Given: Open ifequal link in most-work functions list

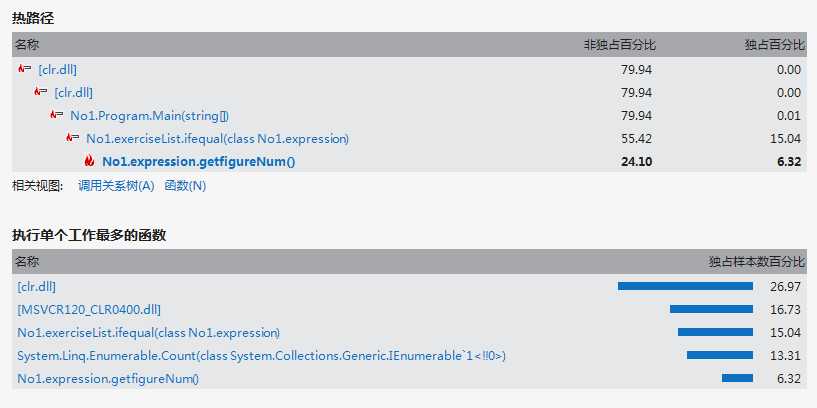Looking at the screenshot, I should tap(148, 332).
